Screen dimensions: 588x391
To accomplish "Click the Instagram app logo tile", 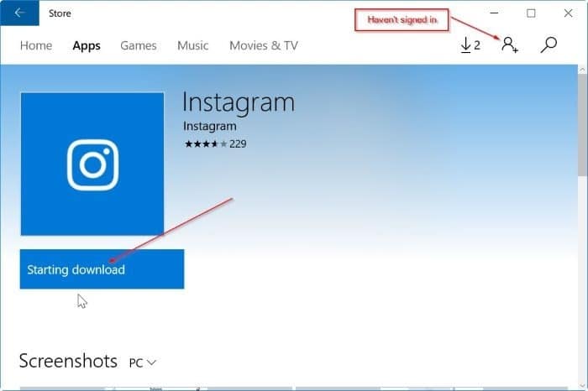I will pyautogui.click(x=92, y=164).
